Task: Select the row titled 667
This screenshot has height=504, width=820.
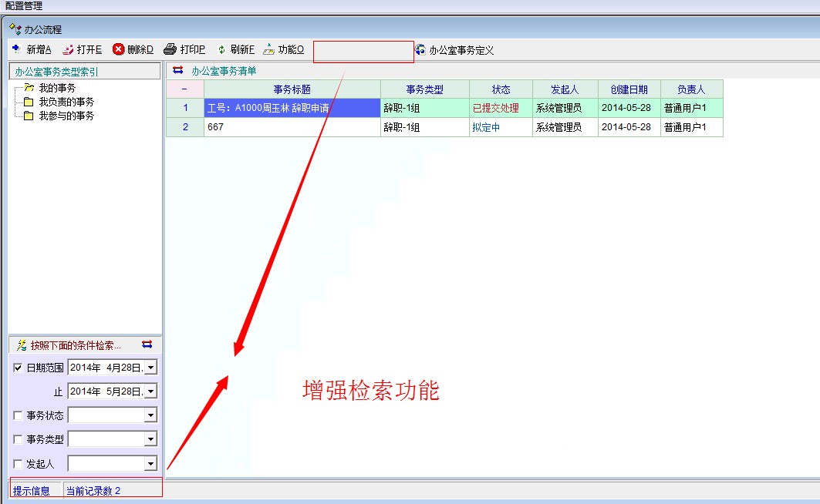Action: pyautogui.click(x=292, y=127)
